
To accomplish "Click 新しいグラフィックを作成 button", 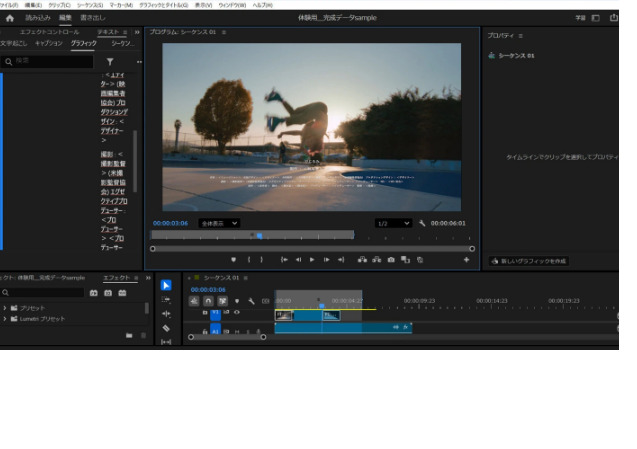I will click(529, 260).
